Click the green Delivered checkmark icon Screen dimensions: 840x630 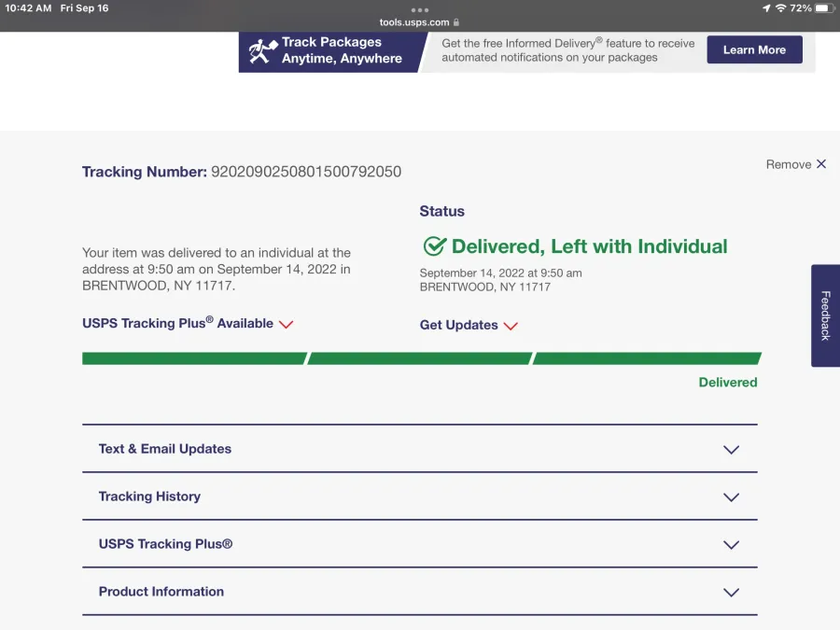434,246
